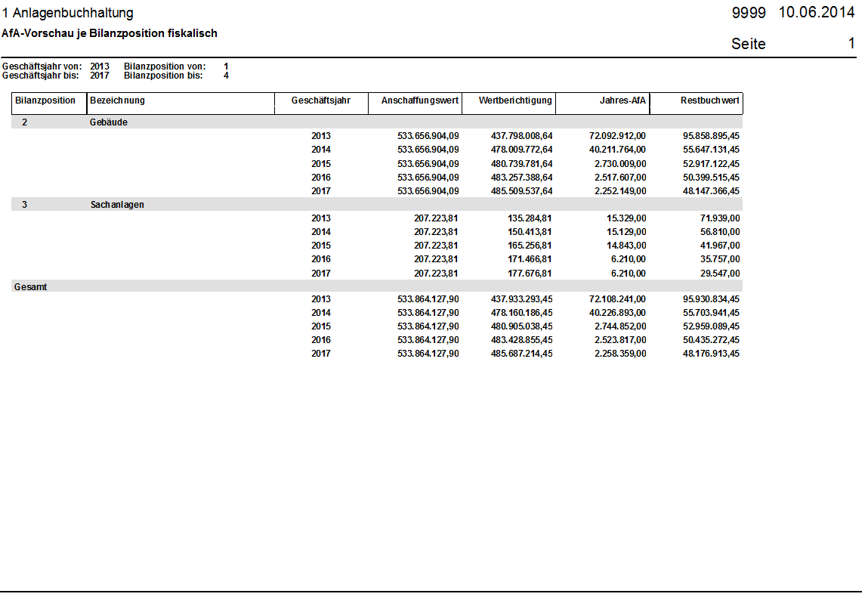This screenshot has width=868, height=600.
Task: Click Gebäude 2013 Jahres-AfA value 72.092.912,00
Action: pos(617,136)
